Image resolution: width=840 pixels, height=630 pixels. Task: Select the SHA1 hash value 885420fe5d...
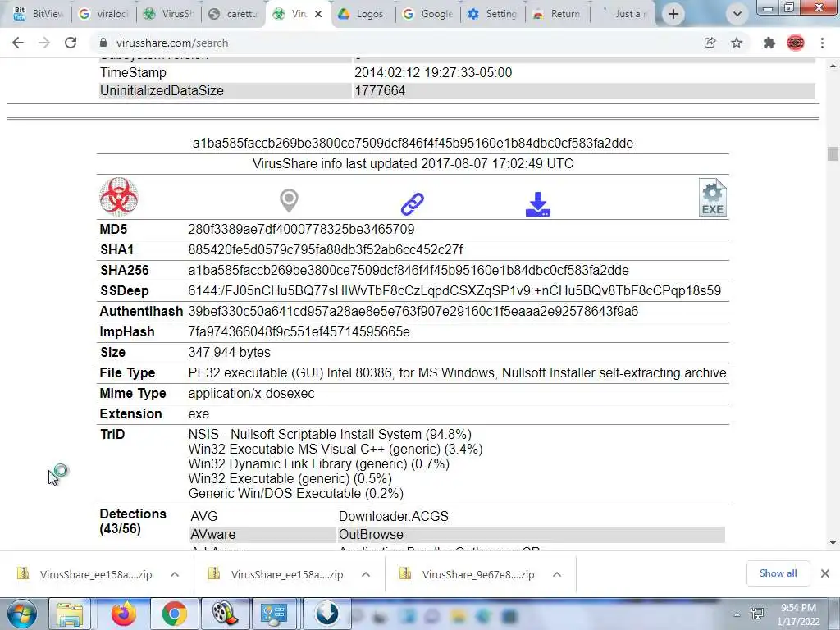click(x=325, y=249)
